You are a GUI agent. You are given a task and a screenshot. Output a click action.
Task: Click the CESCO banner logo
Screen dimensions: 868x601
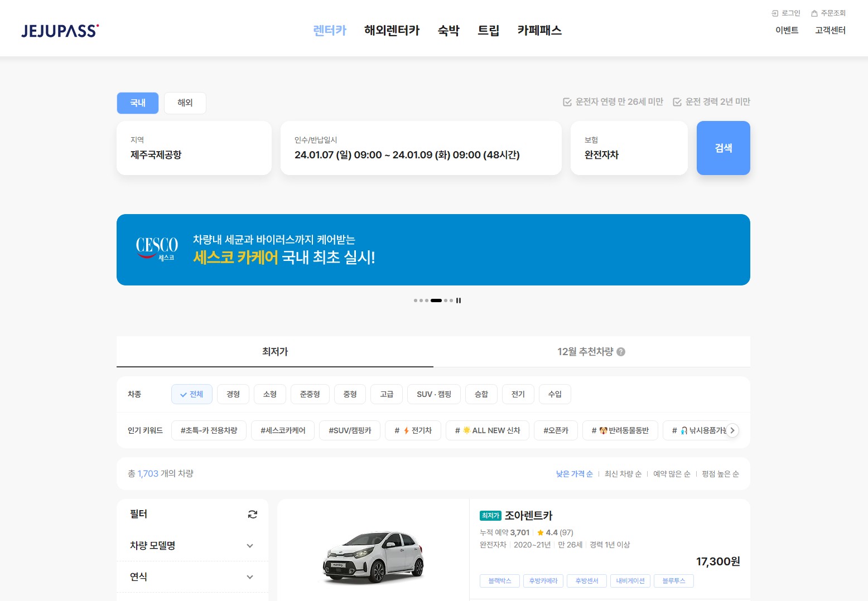point(157,249)
